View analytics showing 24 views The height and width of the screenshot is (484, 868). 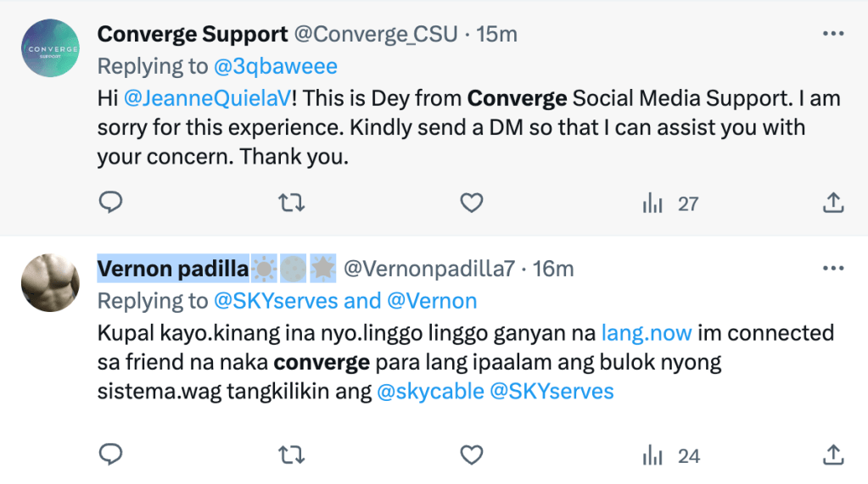click(670, 455)
